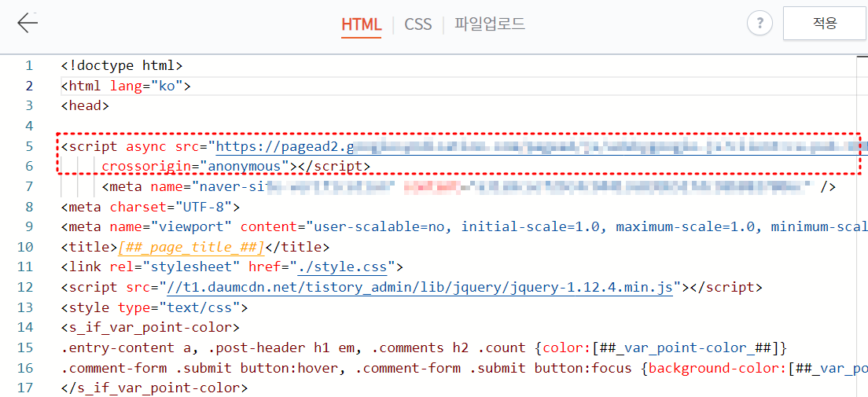This screenshot has height=397, width=868.
Task: Switch to the HTML tab
Action: point(362,24)
